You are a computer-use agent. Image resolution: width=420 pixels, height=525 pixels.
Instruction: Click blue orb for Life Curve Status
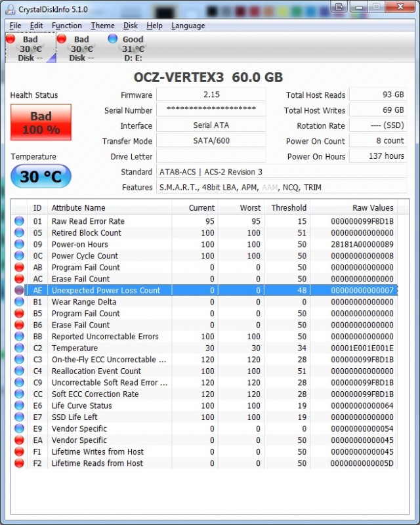click(20, 406)
